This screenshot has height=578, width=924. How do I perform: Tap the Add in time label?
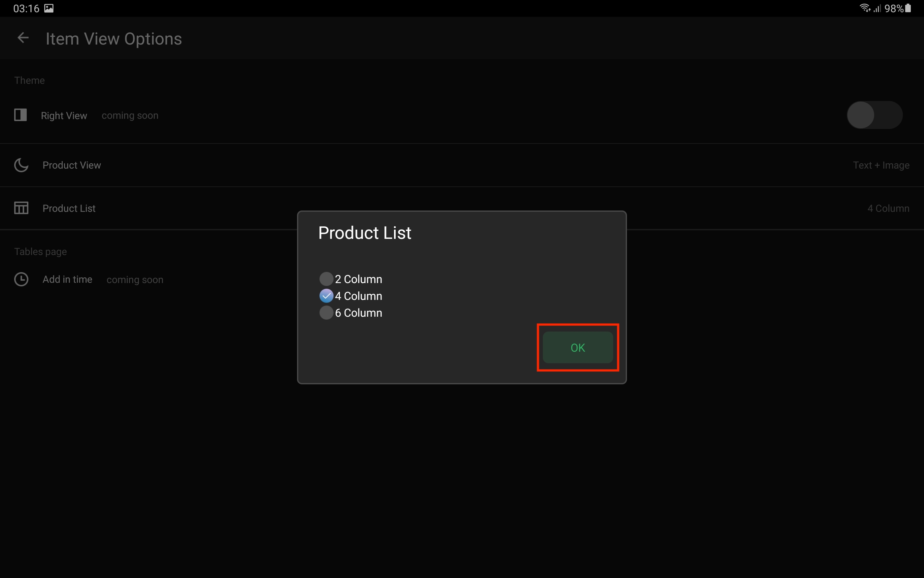[x=67, y=279]
